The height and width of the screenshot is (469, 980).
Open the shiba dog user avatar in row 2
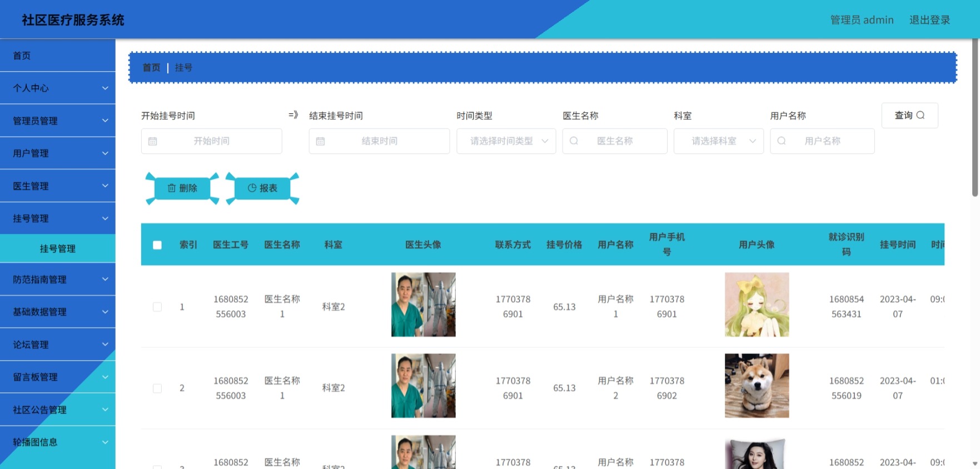pyautogui.click(x=757, y=386)
